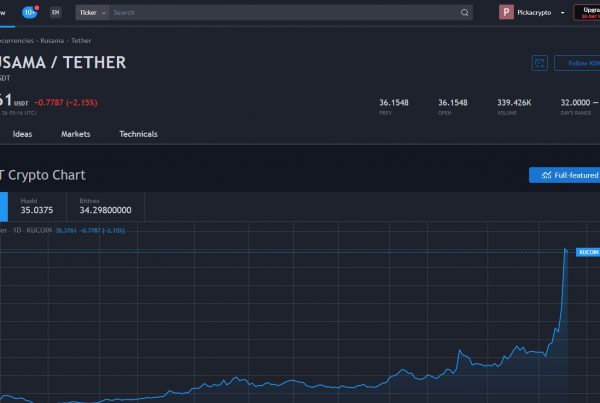Switch language with EN button
Viewport: 600px width, 403px height.
click(55, 12)
